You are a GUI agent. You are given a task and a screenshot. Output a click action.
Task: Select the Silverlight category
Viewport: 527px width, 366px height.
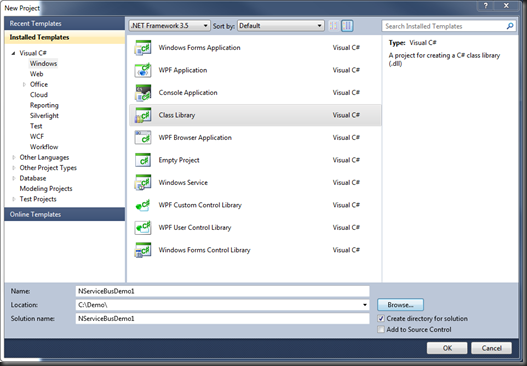(44, 116)
